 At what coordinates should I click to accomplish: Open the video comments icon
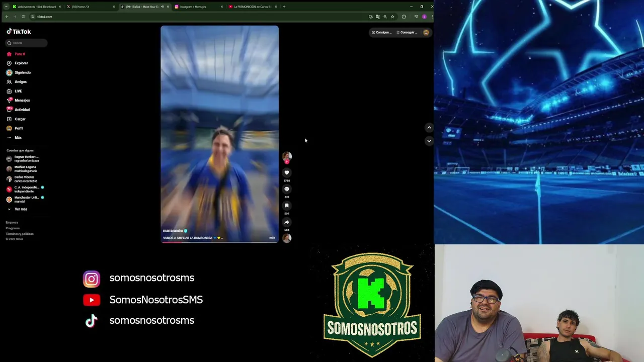tap(287, 189)
